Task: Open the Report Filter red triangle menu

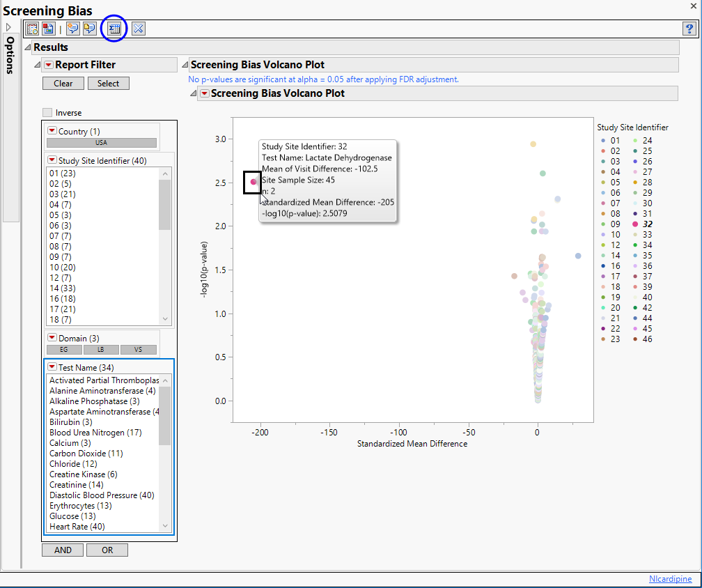Action: [x=48, y=65]
